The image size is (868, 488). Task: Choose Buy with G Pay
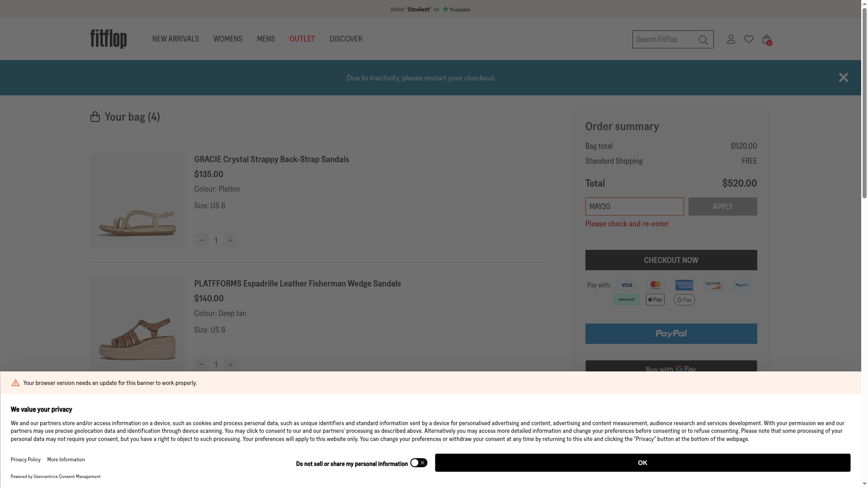click(671, 367)
